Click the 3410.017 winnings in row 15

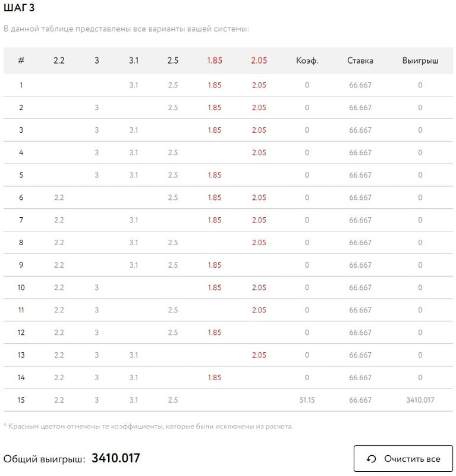(x=420, y=400)
